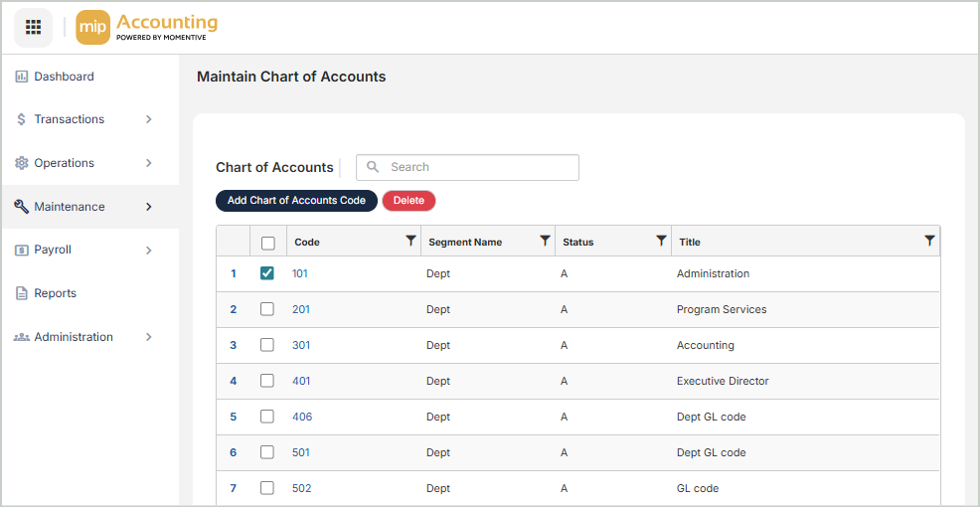Open the app launcher grid icon
The image size is (980, 507).
33,27
